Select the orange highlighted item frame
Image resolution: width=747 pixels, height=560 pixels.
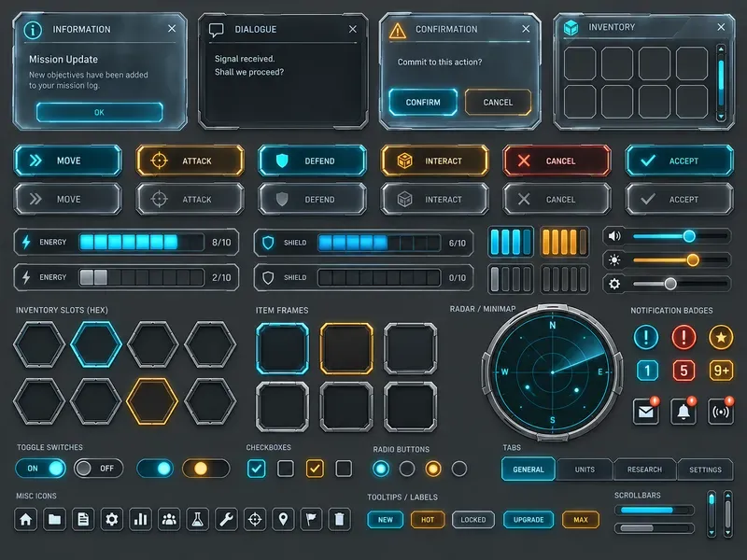pos(346,348)
